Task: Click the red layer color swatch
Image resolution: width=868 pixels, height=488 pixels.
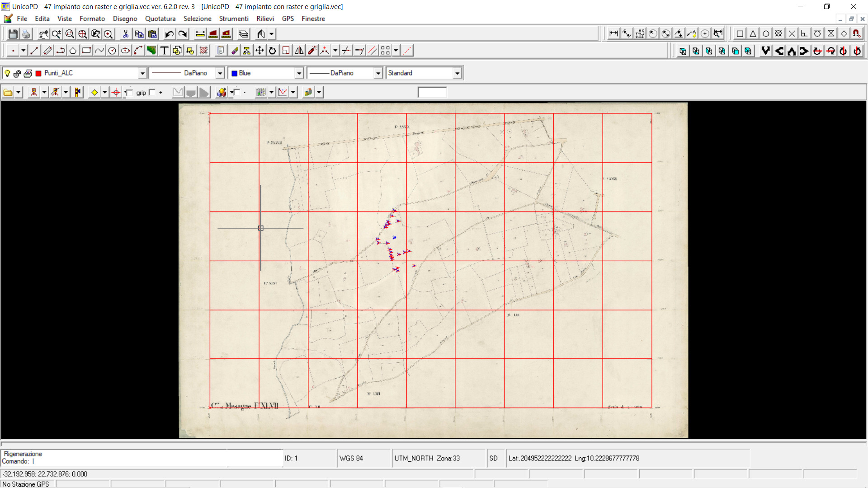Action: 38,73
